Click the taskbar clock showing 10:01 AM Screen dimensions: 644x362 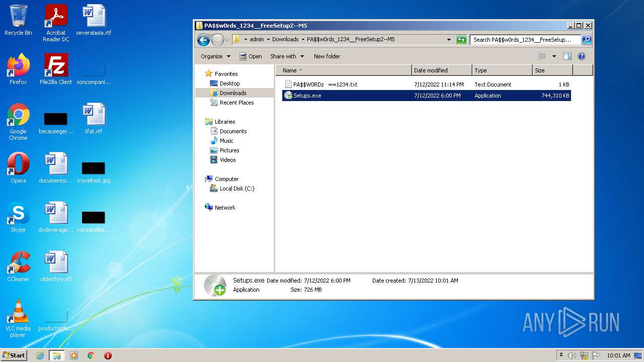tap(618, 355)
